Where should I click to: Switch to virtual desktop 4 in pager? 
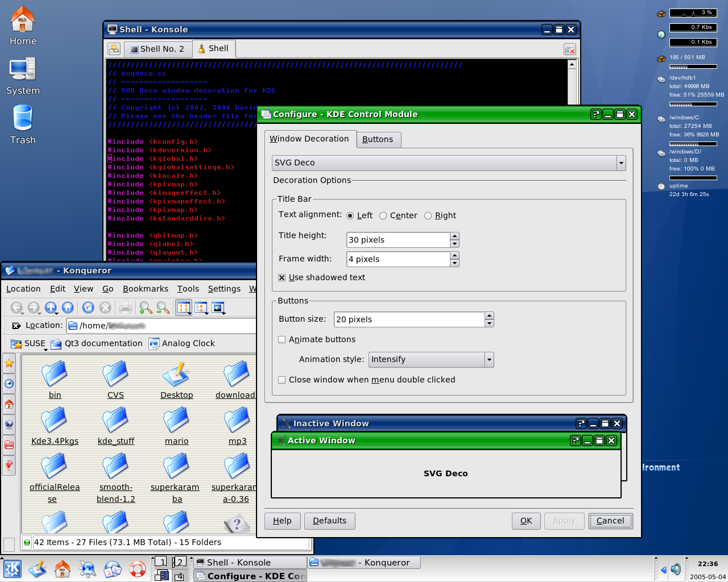click(179, 576)
